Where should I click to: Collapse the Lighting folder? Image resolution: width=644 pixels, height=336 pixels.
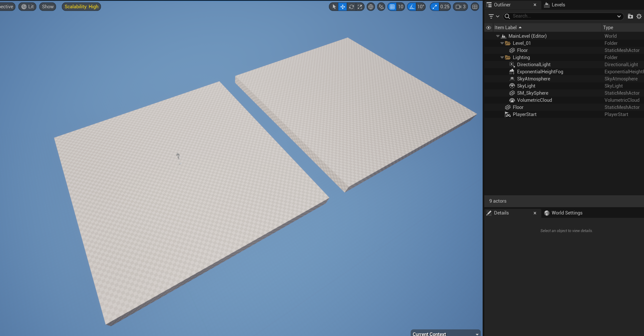[x=502, y=57]
